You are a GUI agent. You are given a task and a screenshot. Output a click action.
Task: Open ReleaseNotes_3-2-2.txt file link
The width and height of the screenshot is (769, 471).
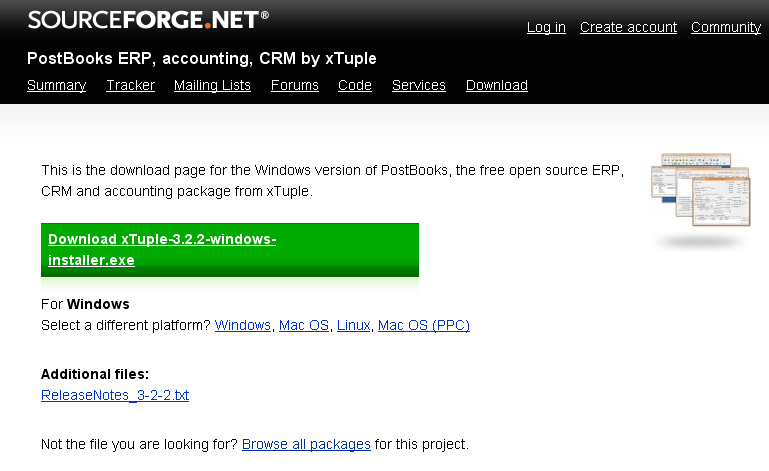(115, 395)
